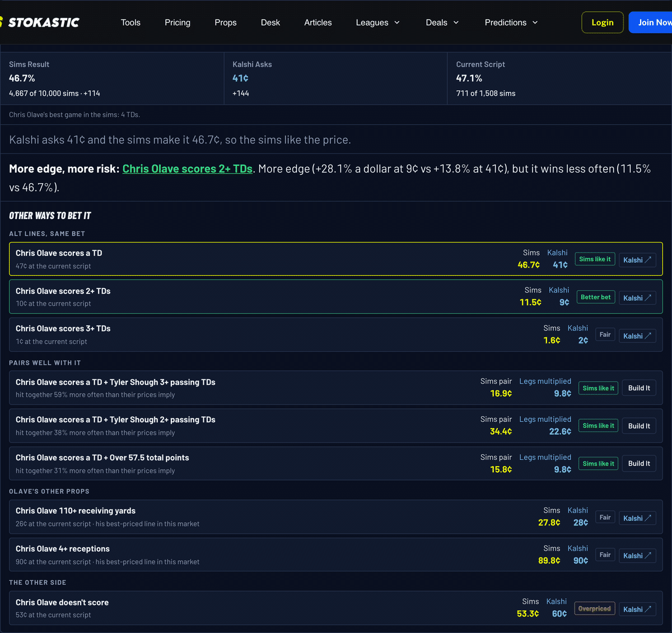
Task: Click the Stokastic logo
Action: point(40,22)
